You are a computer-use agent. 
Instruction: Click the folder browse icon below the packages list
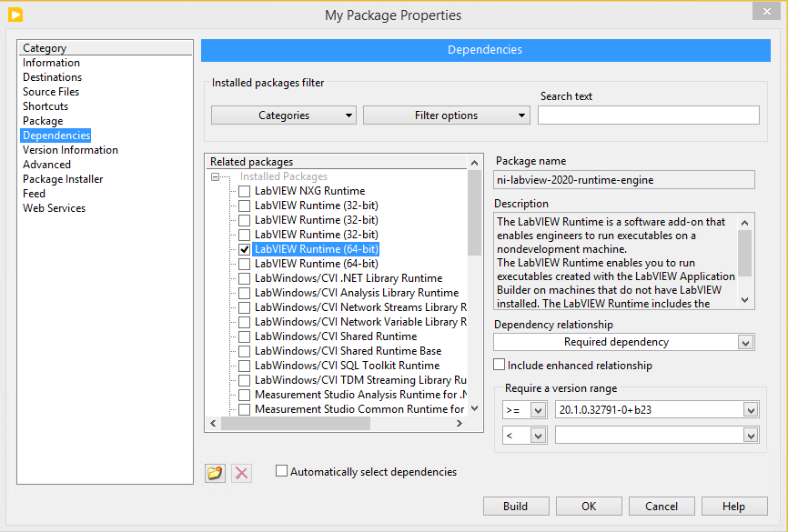(x=215, y=473)
